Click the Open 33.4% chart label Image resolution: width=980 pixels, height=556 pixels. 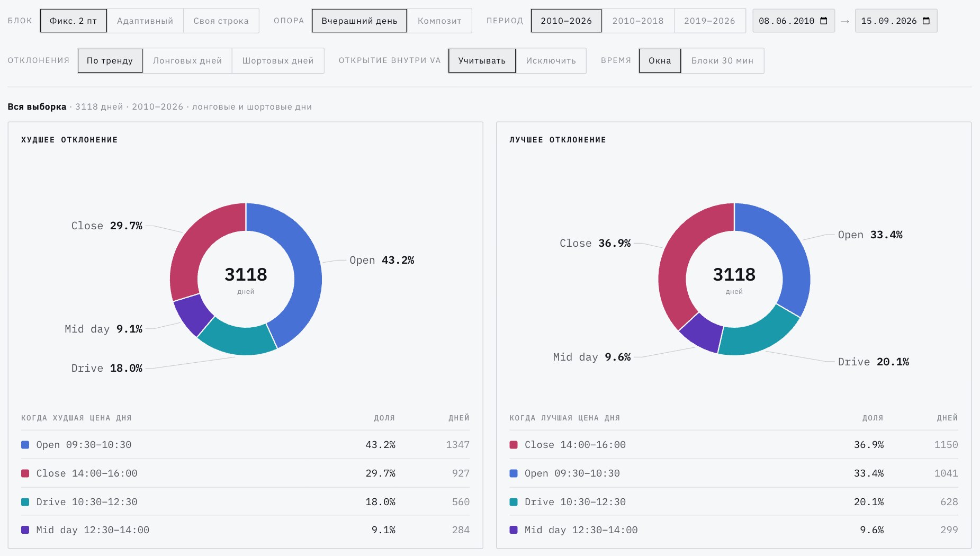coord(870,235)
